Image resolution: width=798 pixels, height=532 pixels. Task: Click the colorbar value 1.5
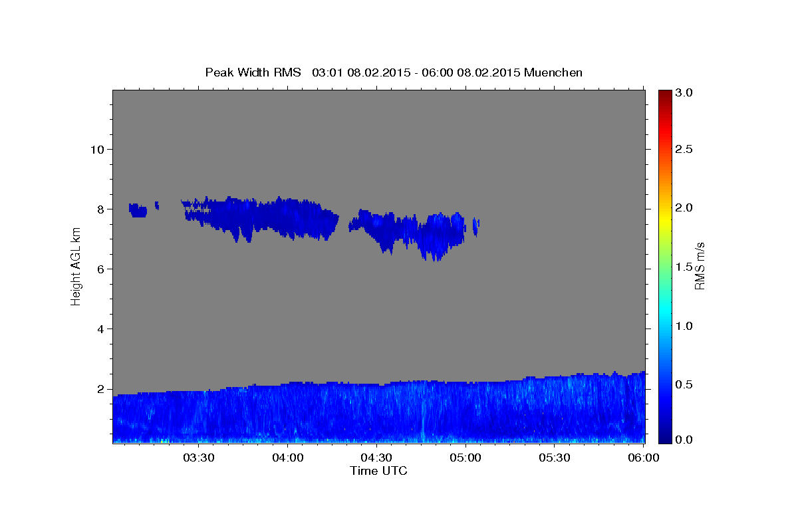684,267
